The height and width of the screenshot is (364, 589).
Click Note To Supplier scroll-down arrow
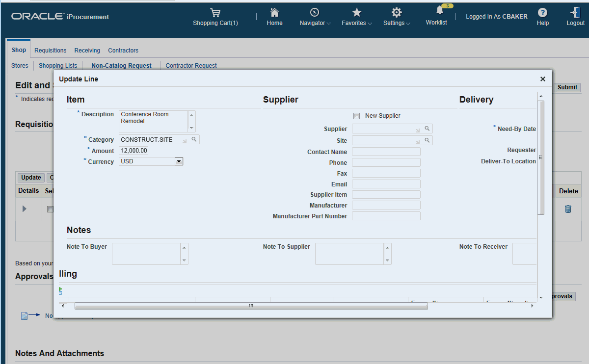pyautogui.click(x=388, y=260)
